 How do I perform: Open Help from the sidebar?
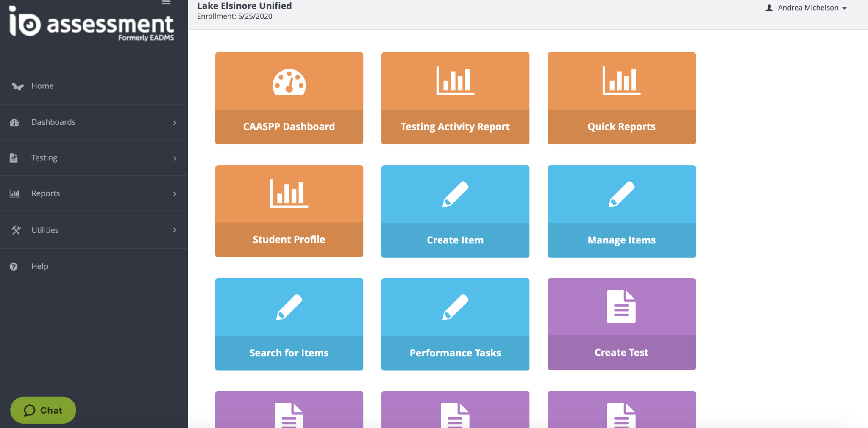pyautogui.click(x=40, y=267)
